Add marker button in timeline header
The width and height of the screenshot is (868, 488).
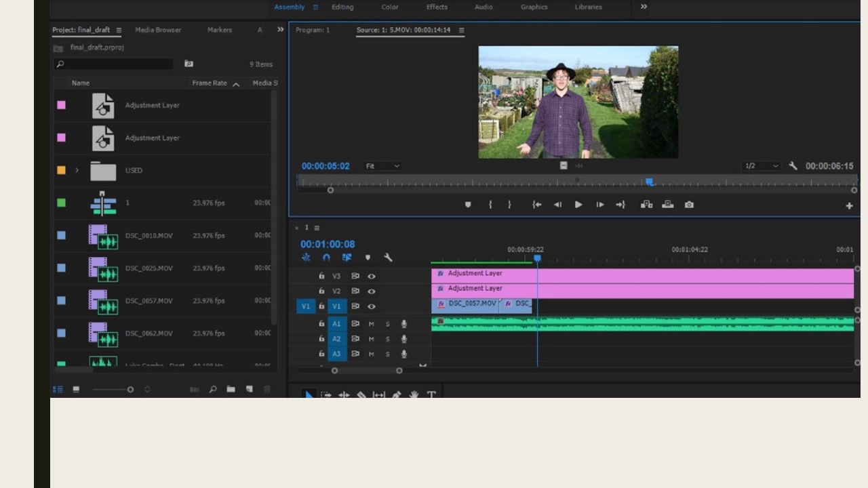click(368, 258)
